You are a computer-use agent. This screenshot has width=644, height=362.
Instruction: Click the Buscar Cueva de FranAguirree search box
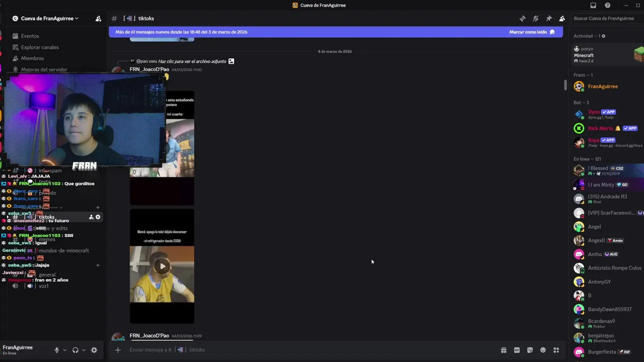pyautogui.click(x=606, y=19)
